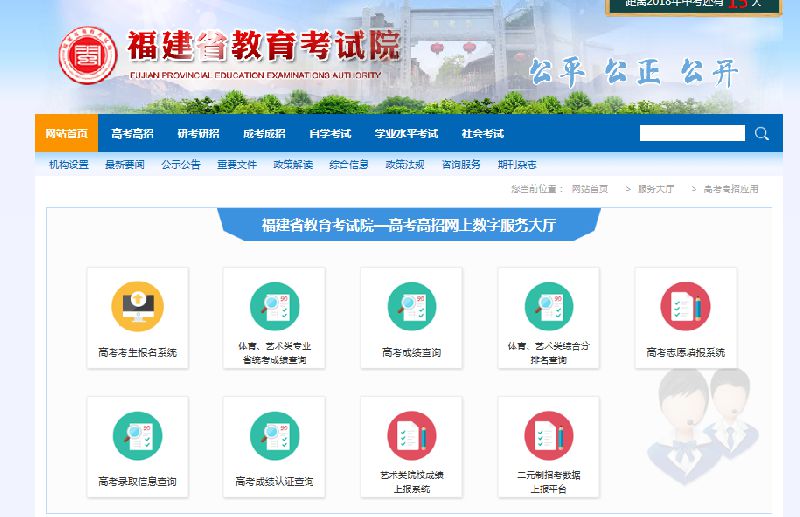Open 机构设置 sub-navigation link

pos(69,165)
